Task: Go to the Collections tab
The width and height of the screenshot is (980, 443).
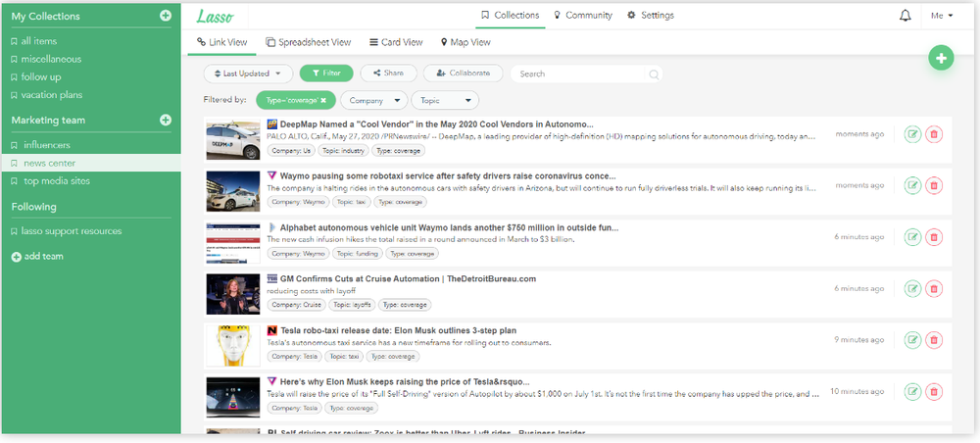Action: [510, 15]
